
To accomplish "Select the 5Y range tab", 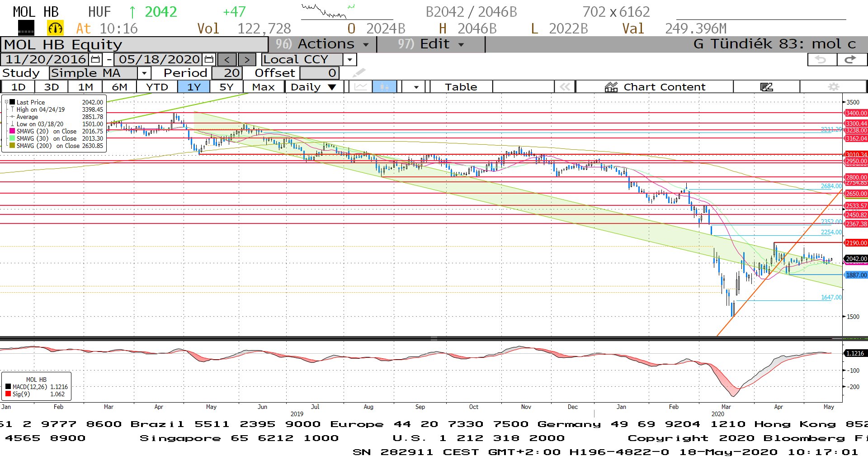I will pyautogui.click(x=226, y=87).
